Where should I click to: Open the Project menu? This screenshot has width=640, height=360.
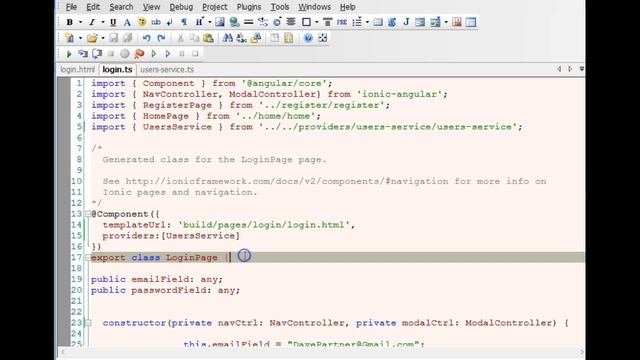tap(215, 7)
